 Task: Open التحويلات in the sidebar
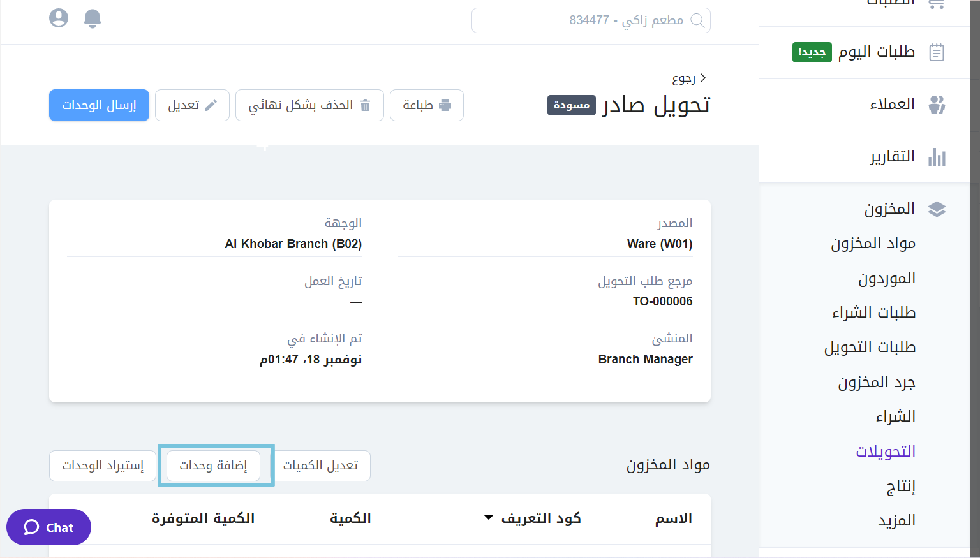[x=886, y=452]
